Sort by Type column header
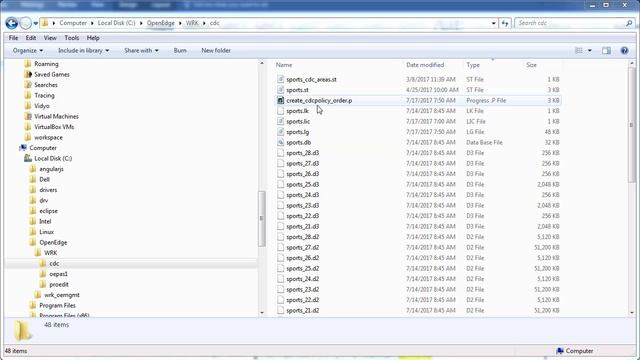Viewport: 640px width, 360px height. pyautogui.click(x=473, y=65)
